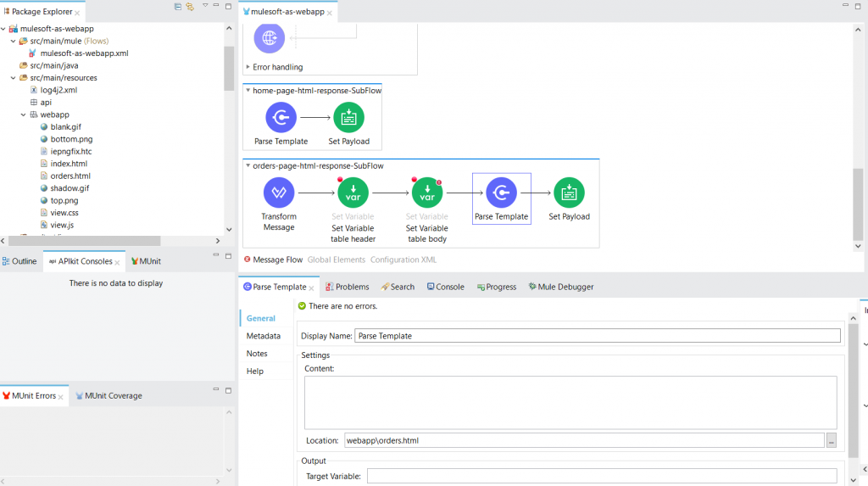Select the Set Variable table body node
Screen dimensions: 868x486
coord(426,193)
